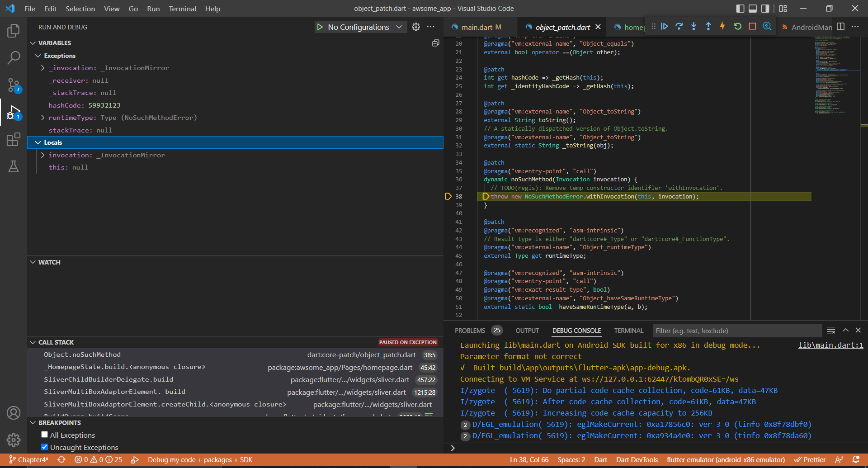
Task: Start debugging with the green play icon
Action: coord(320,27)
